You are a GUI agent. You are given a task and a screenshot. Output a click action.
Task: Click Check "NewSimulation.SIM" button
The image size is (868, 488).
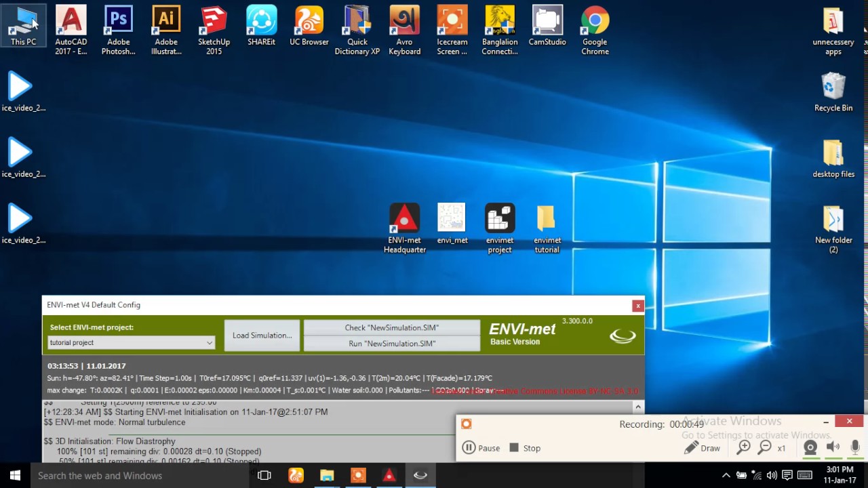pos(392,327)
